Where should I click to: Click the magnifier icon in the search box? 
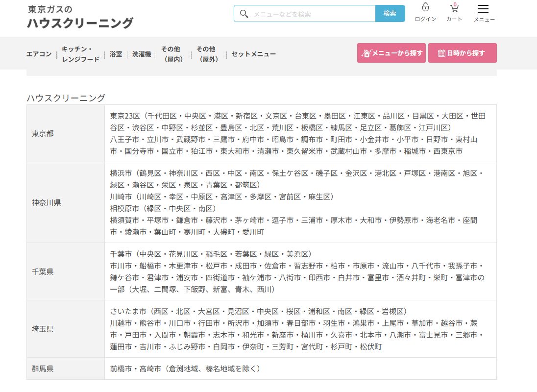[x=244, y=14]
